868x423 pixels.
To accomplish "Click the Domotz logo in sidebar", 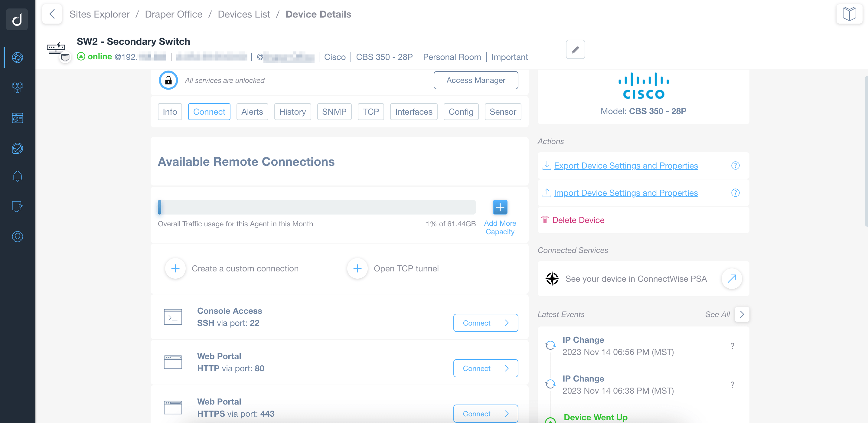I will 17,19.
